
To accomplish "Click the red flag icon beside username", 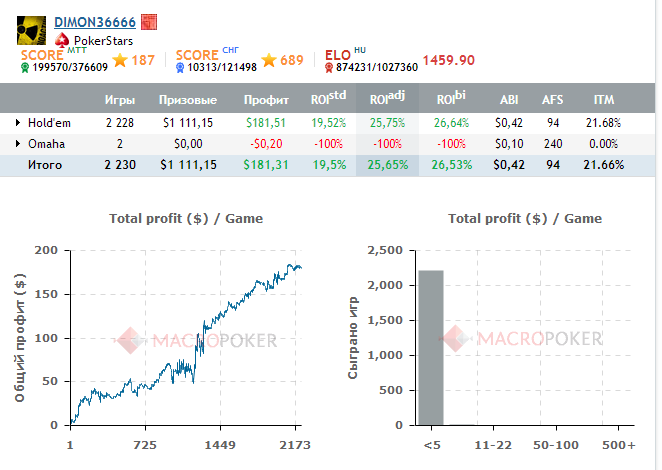I will click(148, 22).
